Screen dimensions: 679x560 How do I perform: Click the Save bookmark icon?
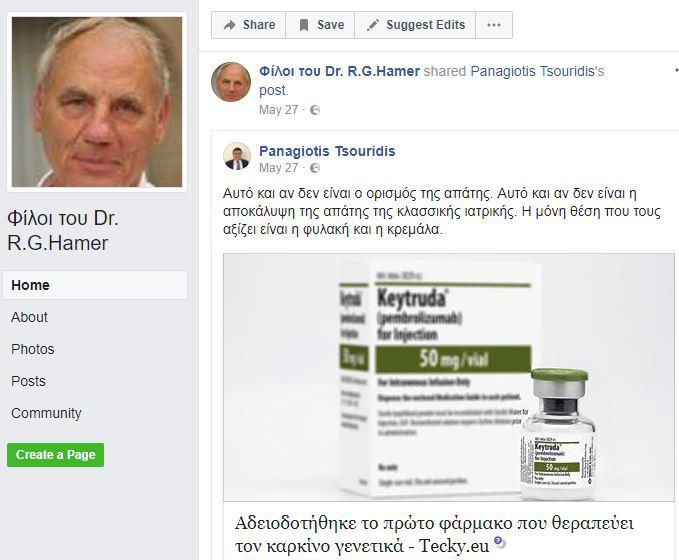(x=304, y=25)
